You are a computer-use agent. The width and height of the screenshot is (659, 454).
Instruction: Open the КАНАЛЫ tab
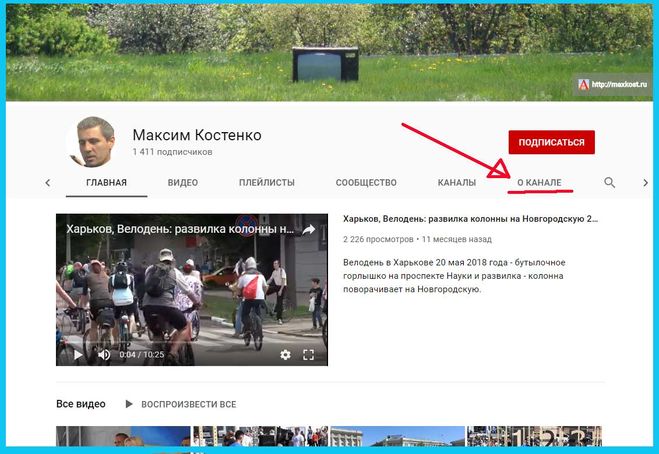coord(457,183)
